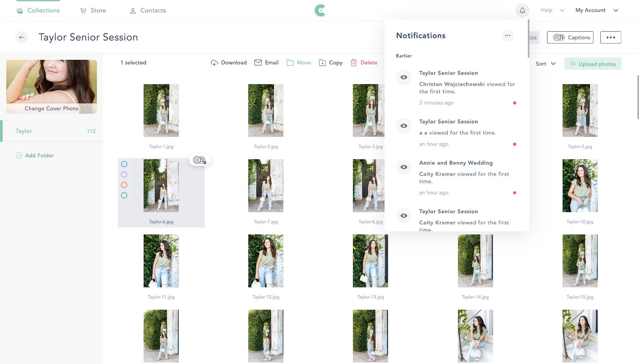Click the '1 selected' indicator
The width and height of the screenshot is (639, 364).
coord(133,63)
